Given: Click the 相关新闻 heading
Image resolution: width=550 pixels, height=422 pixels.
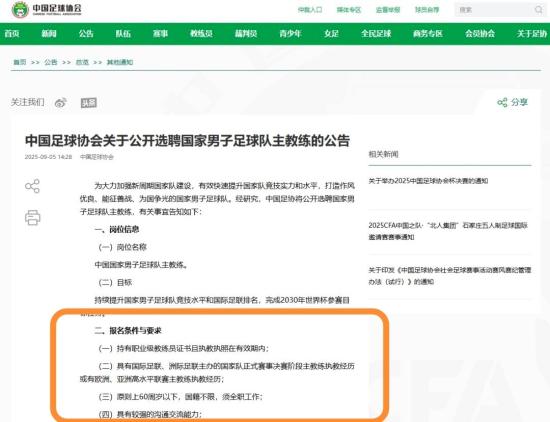Looking at the screenshot, I should tap(383, 154).
